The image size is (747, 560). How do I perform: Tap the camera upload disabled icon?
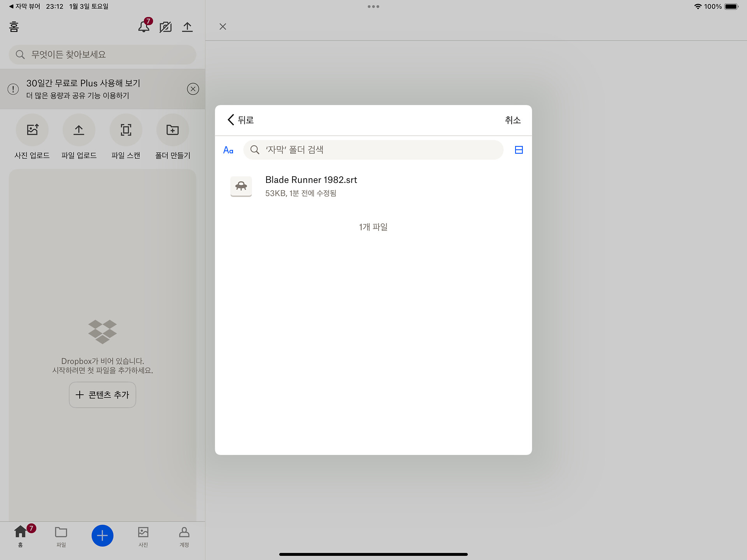pyautogui.click(x=165, y=27)
